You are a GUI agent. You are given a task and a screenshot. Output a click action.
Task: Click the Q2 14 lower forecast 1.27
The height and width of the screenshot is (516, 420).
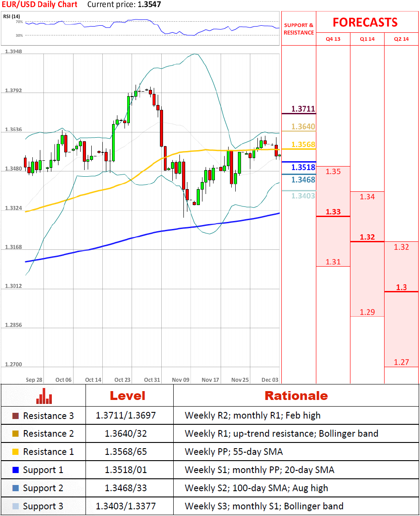pyautogui.click(x=401, y=362)
